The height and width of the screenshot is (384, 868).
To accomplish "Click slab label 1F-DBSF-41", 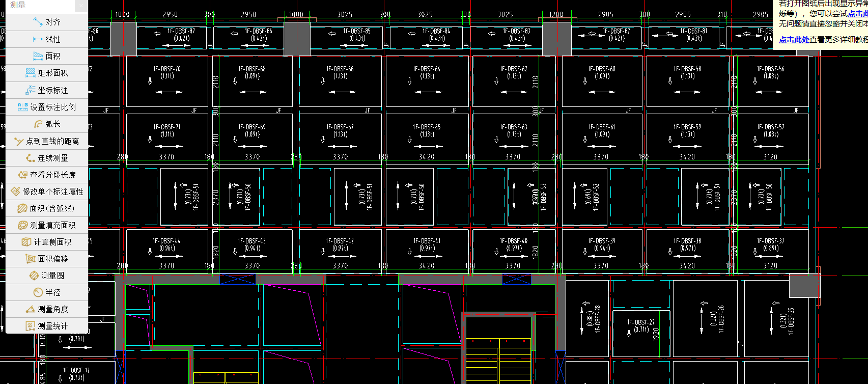I will 427,241.
